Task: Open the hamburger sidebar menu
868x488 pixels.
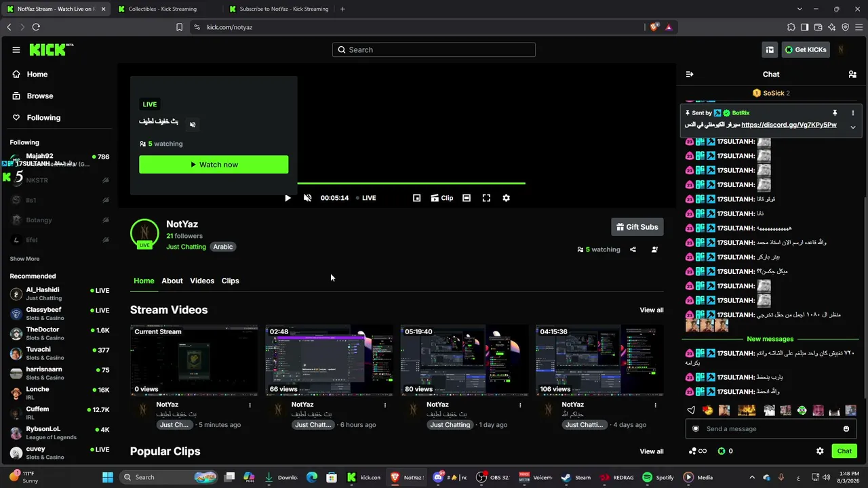Action: tap(16, 49)
